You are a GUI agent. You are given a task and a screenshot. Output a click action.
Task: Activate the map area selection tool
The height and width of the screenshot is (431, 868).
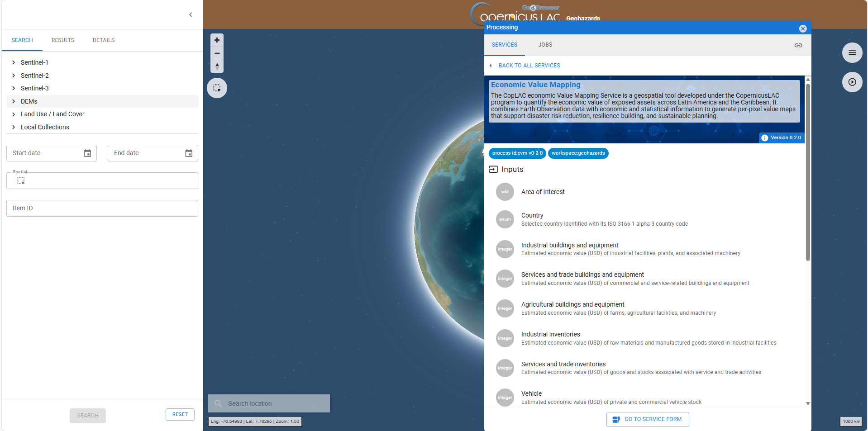click(x=217, y=88)
